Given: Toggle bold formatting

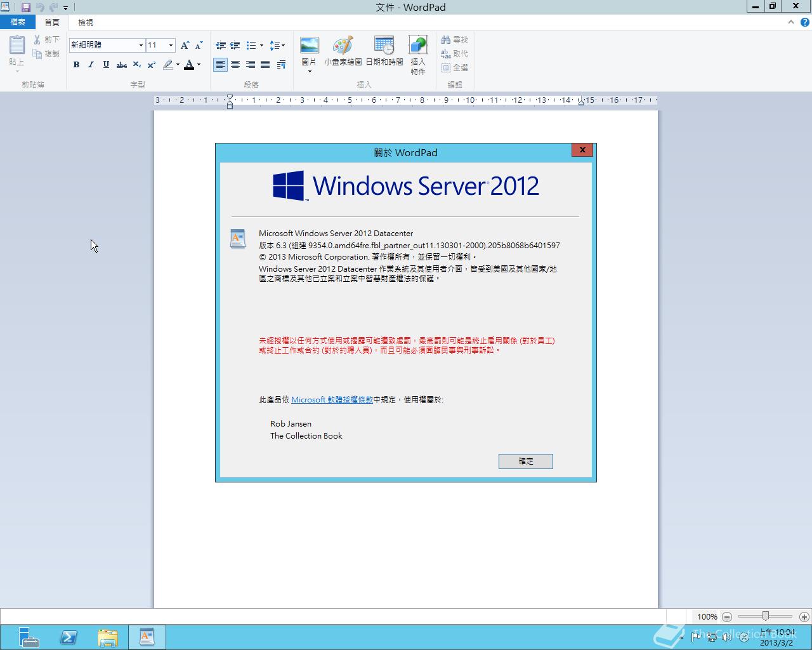Looking at the screenshot, I should point(76,65).
